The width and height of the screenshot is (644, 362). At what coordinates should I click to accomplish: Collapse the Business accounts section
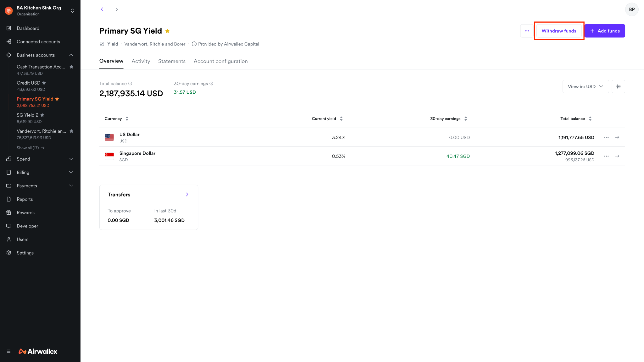pos(71,55)
